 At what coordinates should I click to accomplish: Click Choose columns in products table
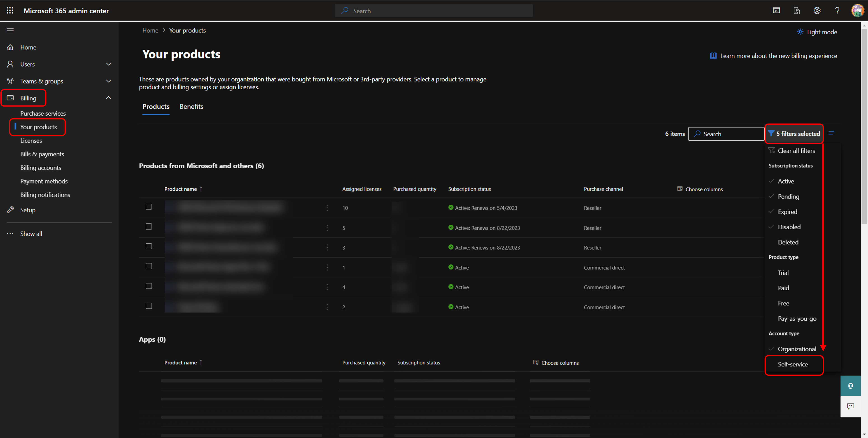700,189
